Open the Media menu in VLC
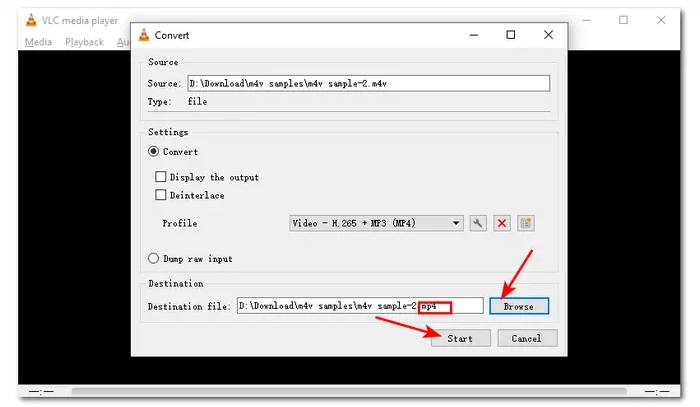This screenshot has height=407, width=700. [38, 42]
